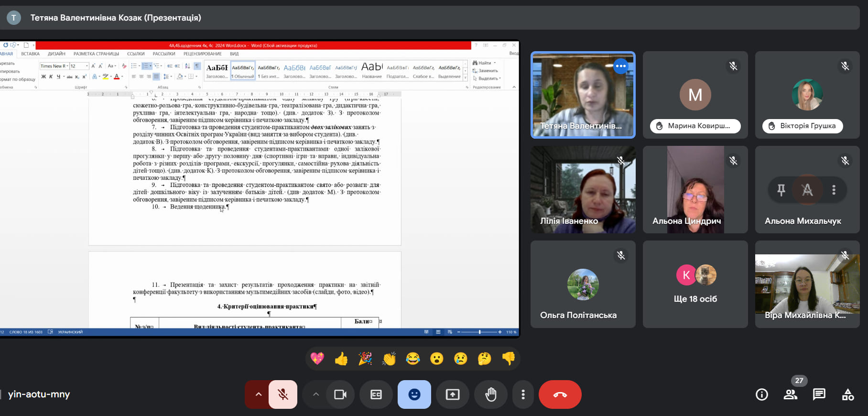Send the party popper reaction

coord(365,359)
